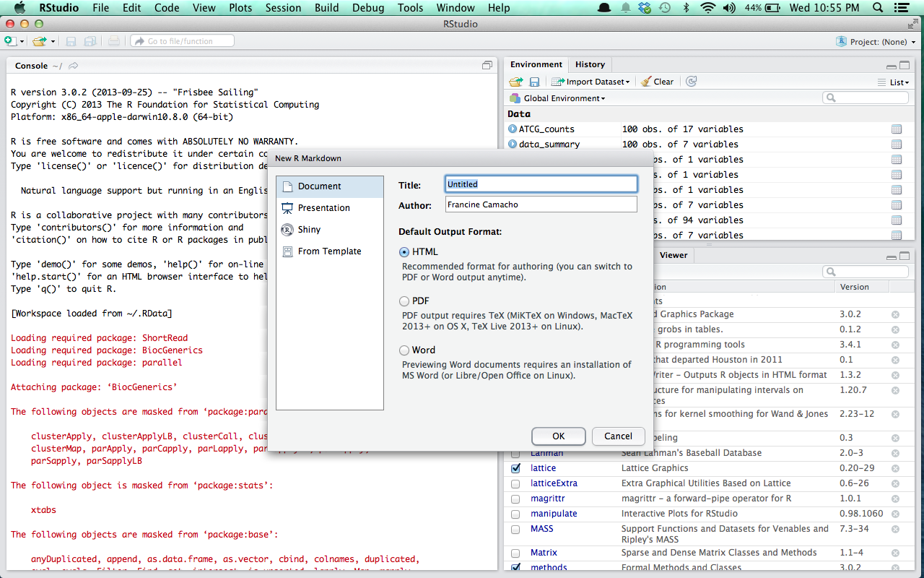The image size is (924, 578).
Task: Click the Author field with Francine Camacho
Action: (x=541, y=204)
